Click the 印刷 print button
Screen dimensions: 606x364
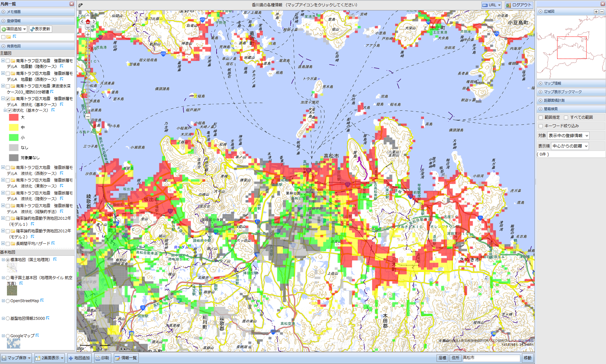pos(102,358)
